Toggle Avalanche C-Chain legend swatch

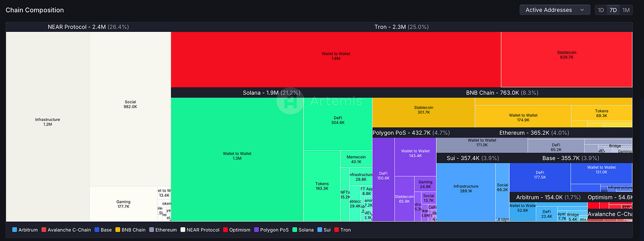point(44,230)
